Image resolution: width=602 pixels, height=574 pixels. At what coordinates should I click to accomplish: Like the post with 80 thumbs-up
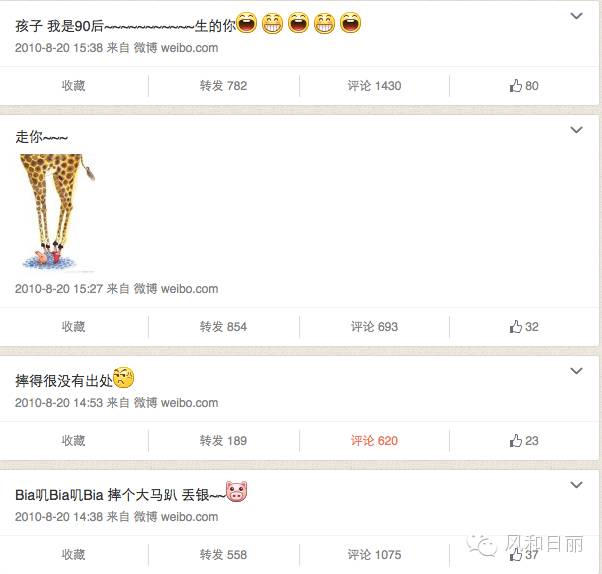(524, 86)
